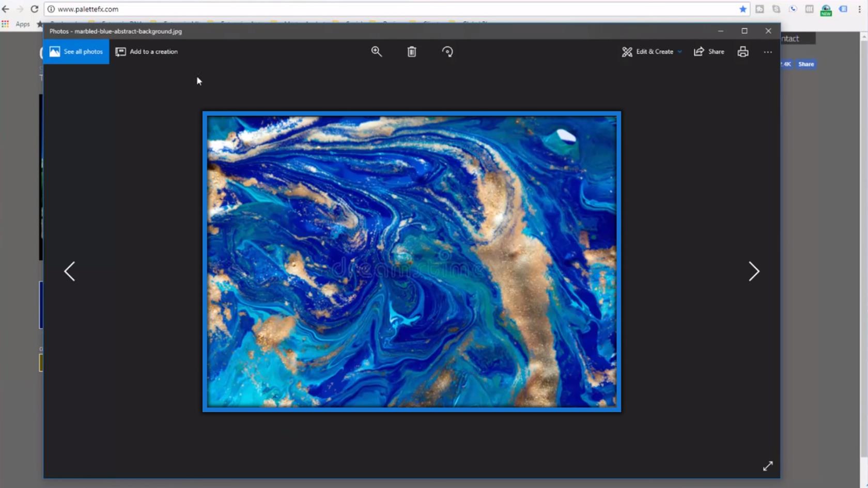868x488 pixels.
Task: Go to previous photo with left arrow
Action: click(70, 271)
